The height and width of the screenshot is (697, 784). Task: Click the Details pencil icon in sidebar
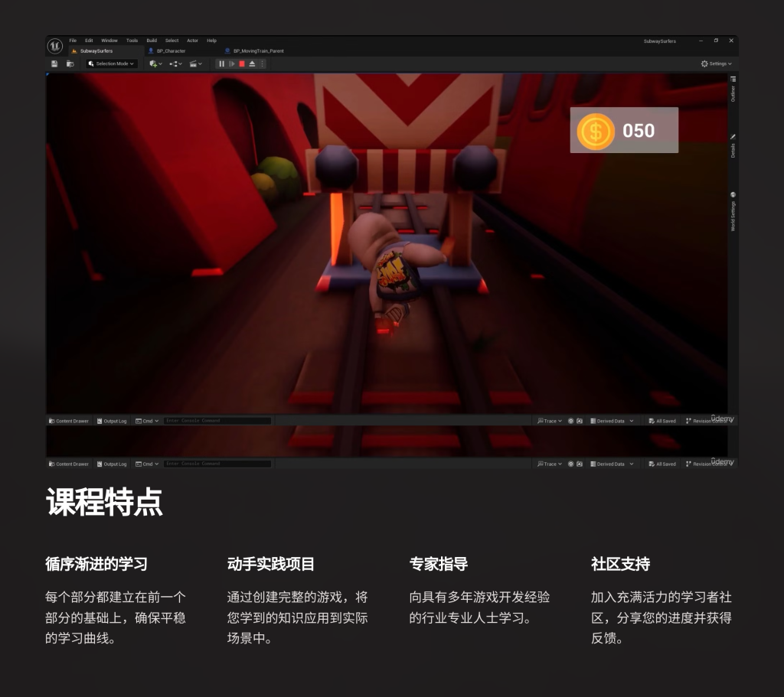pyautogui.click(x=733, y=136)
